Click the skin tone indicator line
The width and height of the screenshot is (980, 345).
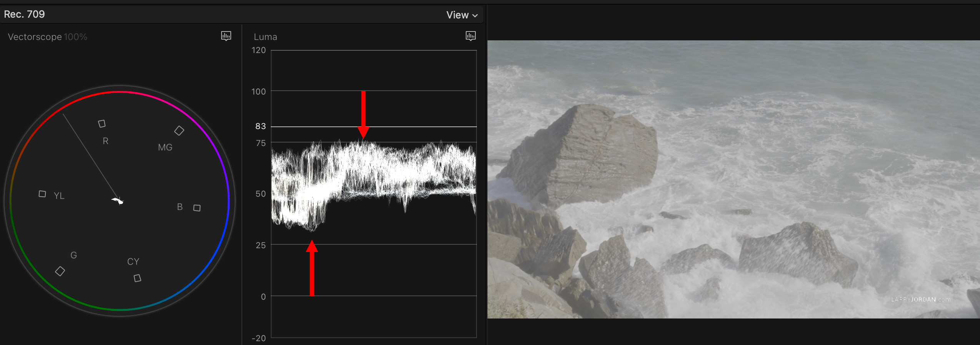pyautogui.click(x=88, y=154)
